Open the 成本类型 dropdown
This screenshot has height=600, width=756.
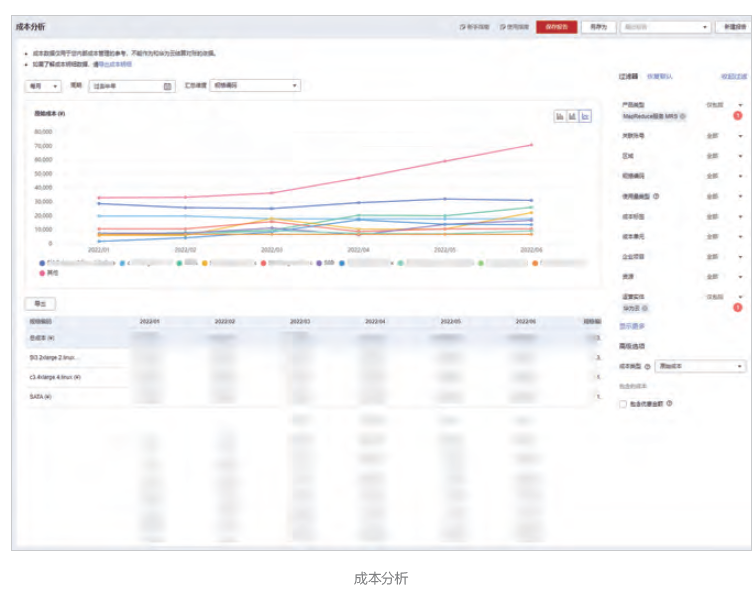pyautogui.click(x=700, y=367)
